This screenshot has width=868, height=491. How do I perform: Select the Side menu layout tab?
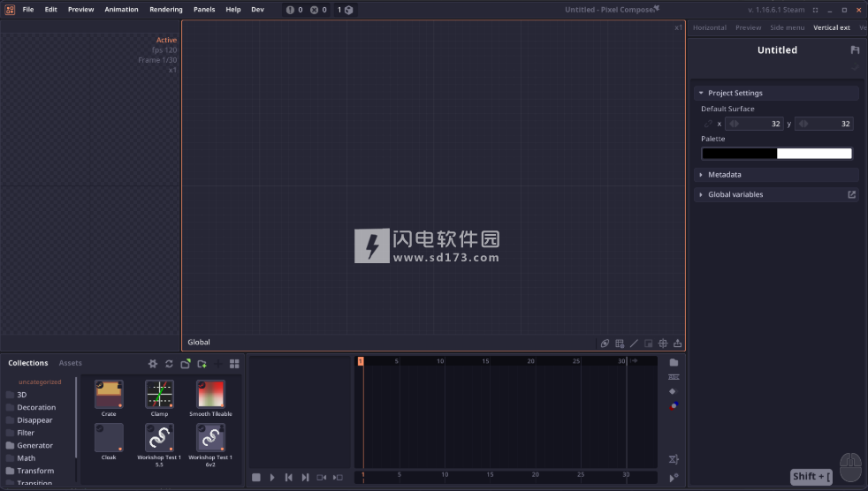click(x=788, y=27)
